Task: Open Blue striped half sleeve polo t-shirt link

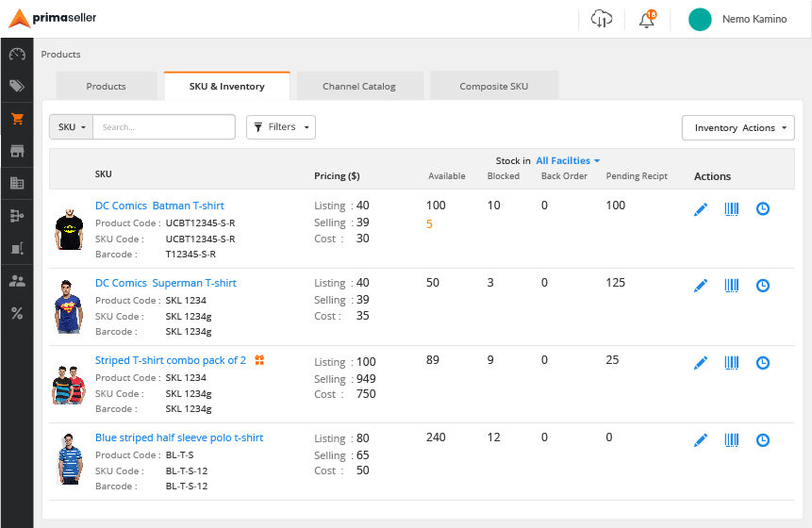Action: [x=179, y=437]
